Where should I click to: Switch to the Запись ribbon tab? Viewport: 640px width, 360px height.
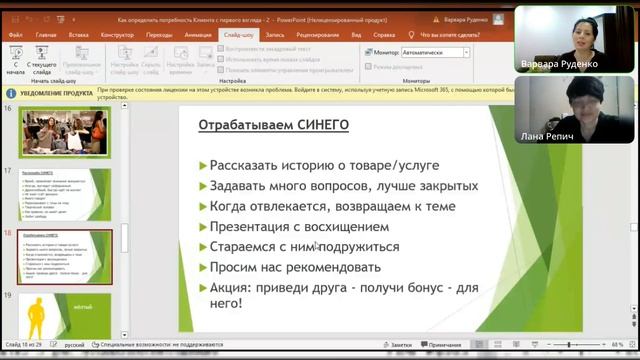[275, 35]
